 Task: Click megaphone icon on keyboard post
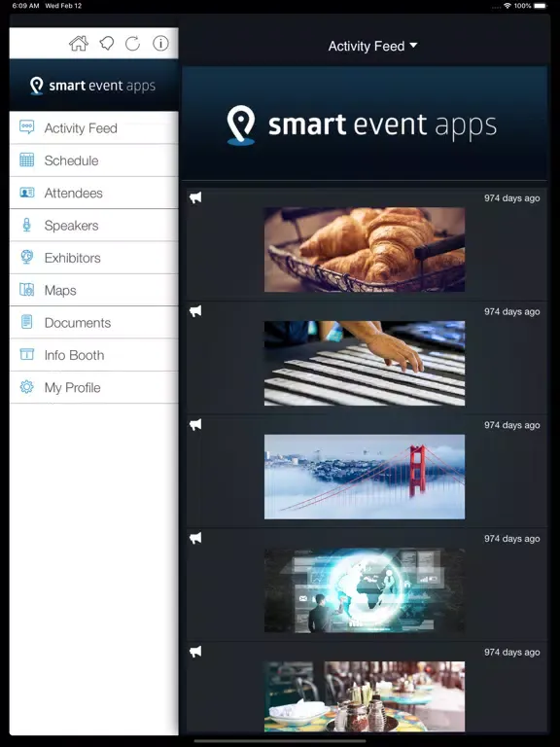tap(195, 311)
